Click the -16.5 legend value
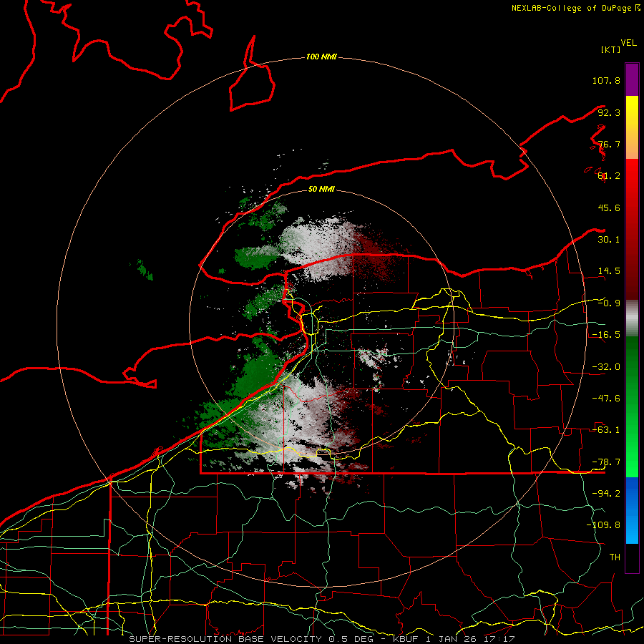The image size is (644, 644). click(606, 335)
